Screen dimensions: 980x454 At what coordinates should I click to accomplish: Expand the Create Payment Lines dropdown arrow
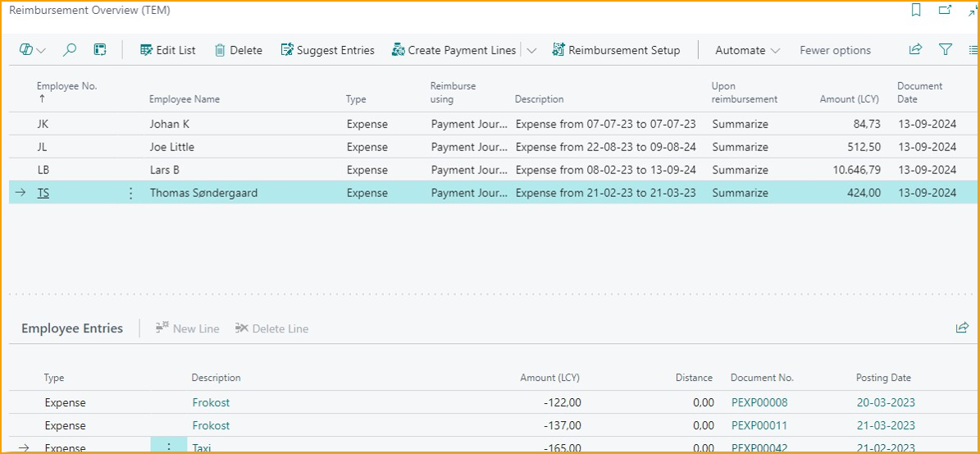coord(531,50)
